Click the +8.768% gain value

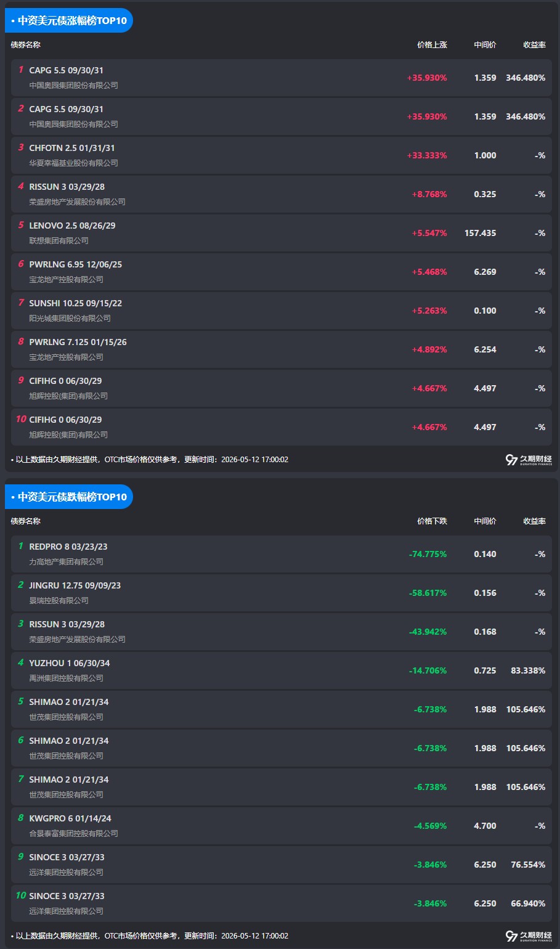(429, 194)
